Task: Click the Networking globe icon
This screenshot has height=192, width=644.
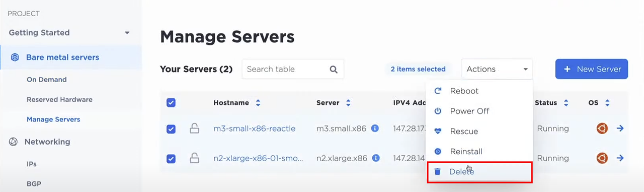Action: [x=13, y=142]
